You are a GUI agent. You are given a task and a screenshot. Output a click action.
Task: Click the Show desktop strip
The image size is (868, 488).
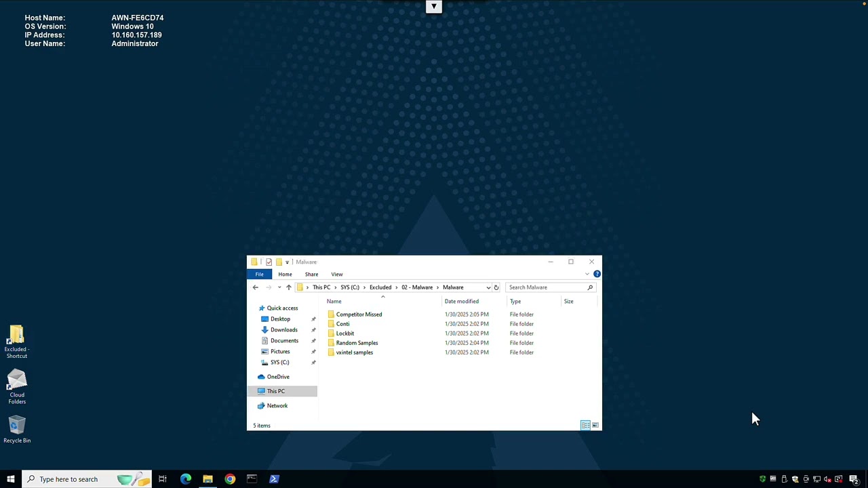867,479
